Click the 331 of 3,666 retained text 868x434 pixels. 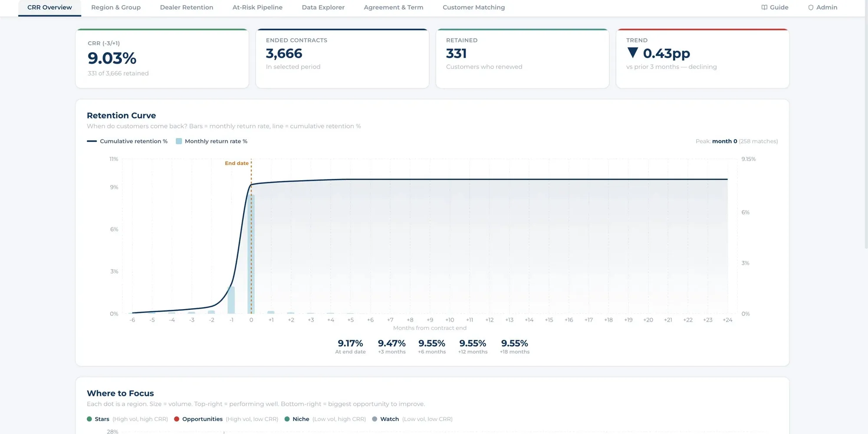(x=118, y=73)
